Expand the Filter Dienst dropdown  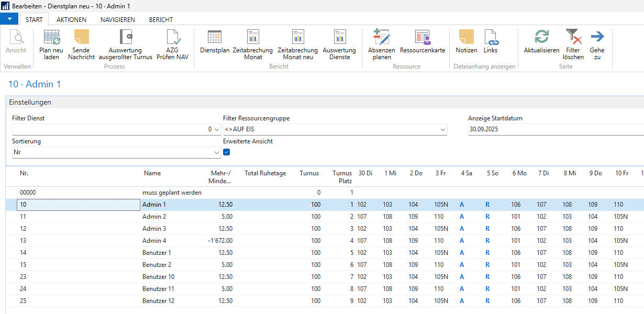[x=217, y=129]
